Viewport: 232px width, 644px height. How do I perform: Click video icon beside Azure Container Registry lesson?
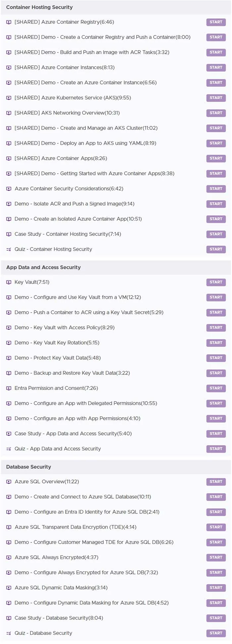tap(9, 22)
